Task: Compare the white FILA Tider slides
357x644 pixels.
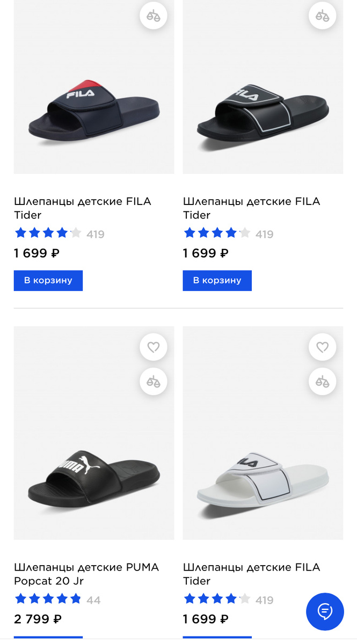Action: tap(323, 382)
